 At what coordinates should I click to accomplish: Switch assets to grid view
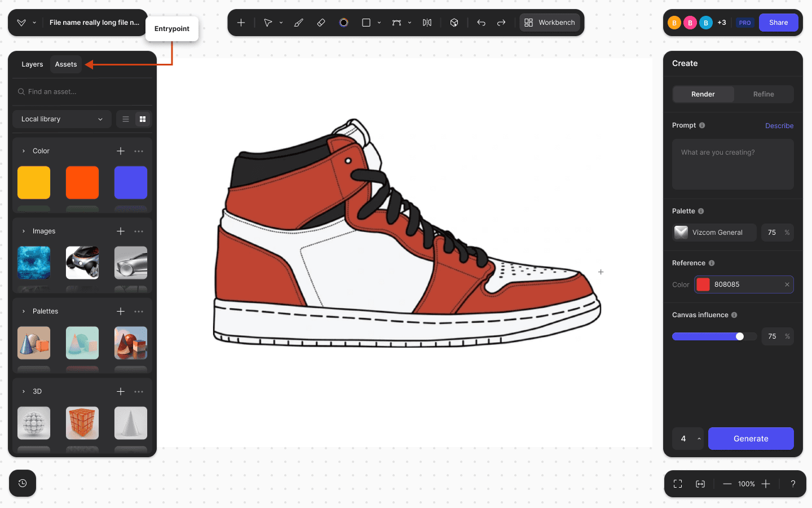(x=143, y=119)
